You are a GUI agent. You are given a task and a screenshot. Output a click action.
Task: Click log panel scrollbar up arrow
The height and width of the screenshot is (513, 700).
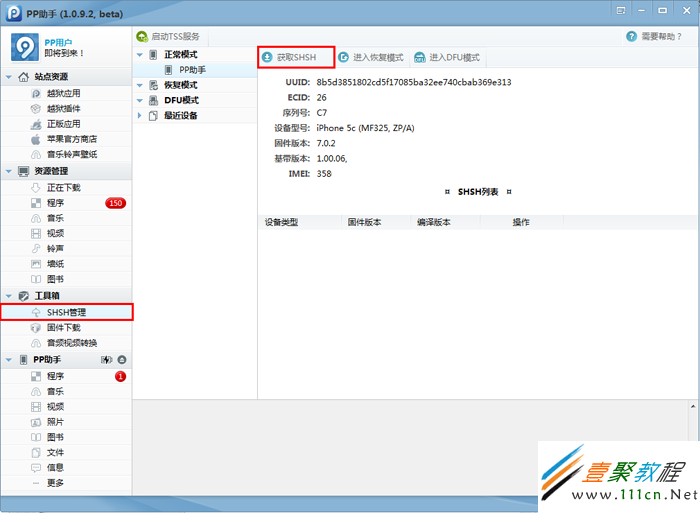pyautogui.click(x=693, y=406)
